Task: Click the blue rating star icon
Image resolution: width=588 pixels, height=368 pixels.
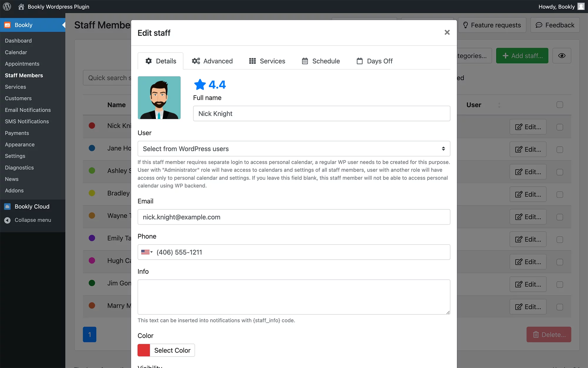Action: 200,84
